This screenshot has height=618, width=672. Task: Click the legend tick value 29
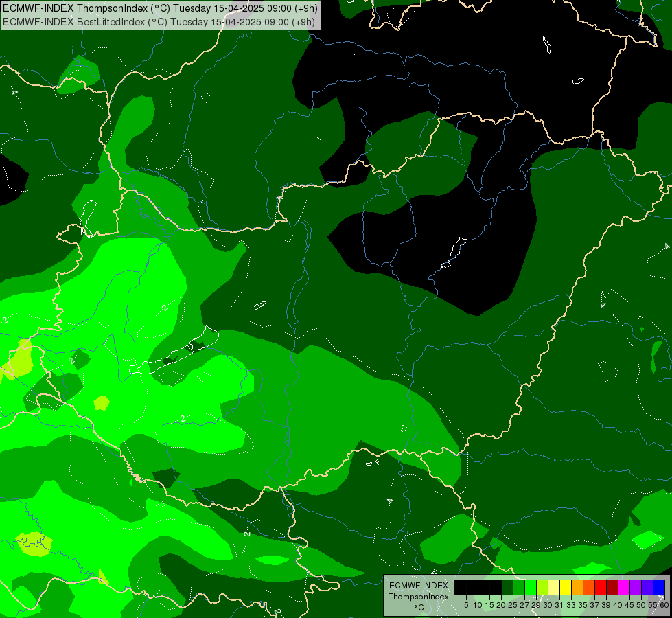click(536, 605)
